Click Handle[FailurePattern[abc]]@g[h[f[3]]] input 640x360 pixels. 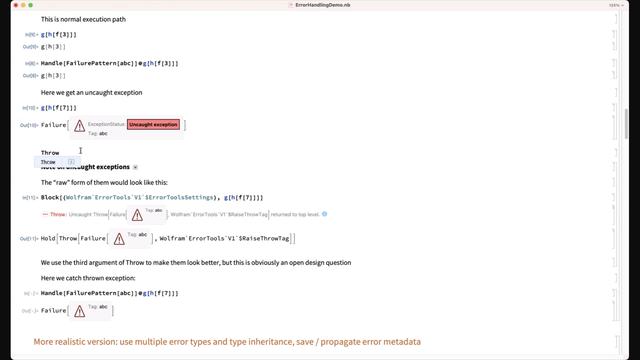pyautogui.click(x=109, y=64)
